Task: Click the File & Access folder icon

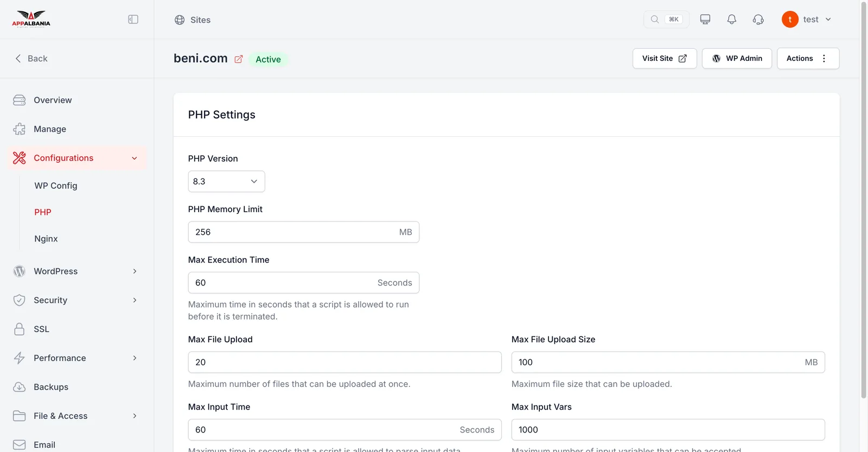Action: click(20, 416)
